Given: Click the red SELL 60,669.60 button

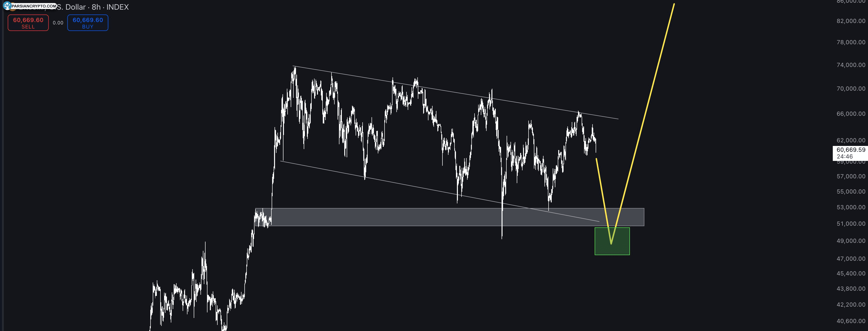Looking at the screenshot, I should pos(28,23).
